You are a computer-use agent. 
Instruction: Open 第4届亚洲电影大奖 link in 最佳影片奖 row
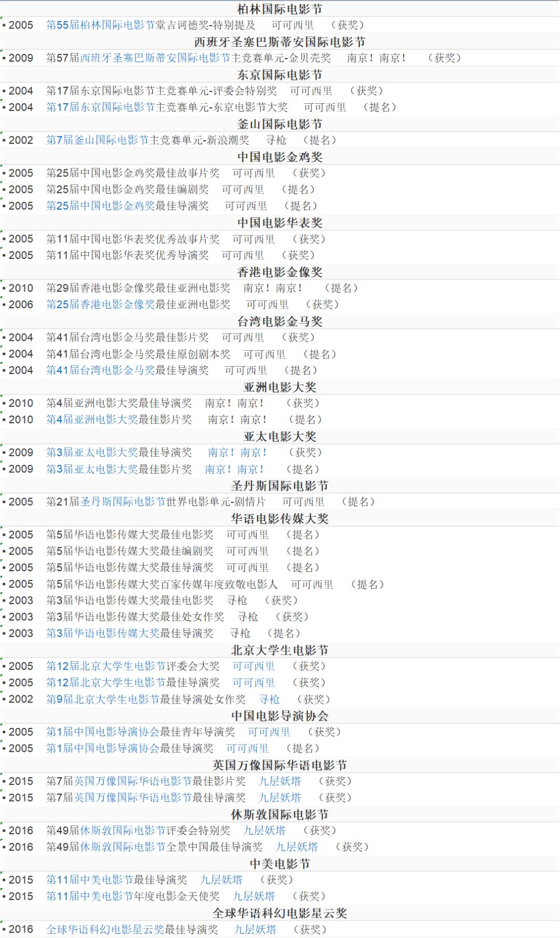click(92, 420)
